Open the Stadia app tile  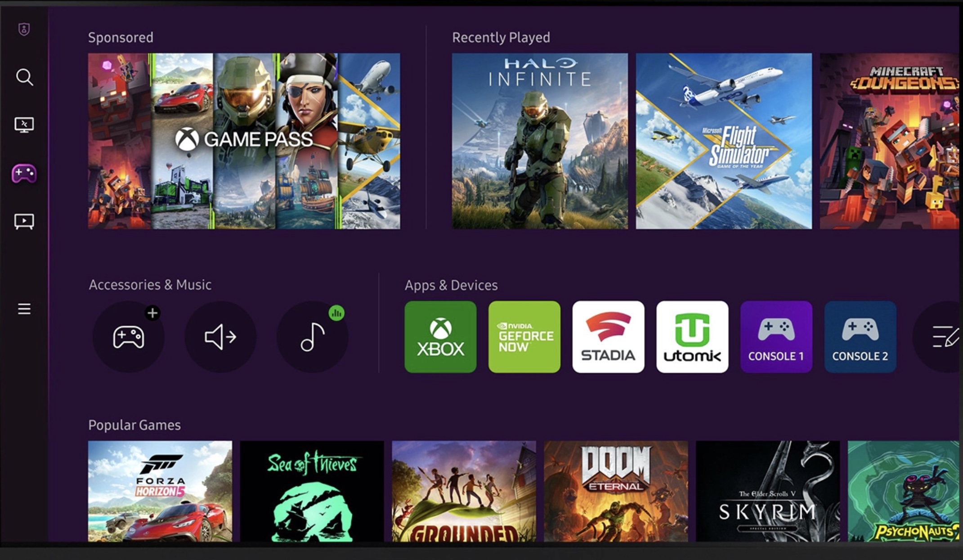coord(608,337)
